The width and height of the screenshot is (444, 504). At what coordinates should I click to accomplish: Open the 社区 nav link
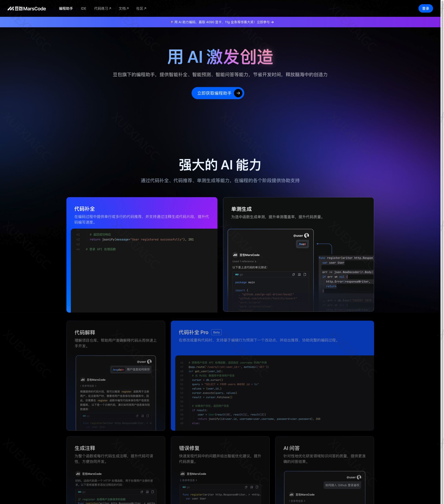[x=141, y=9]
